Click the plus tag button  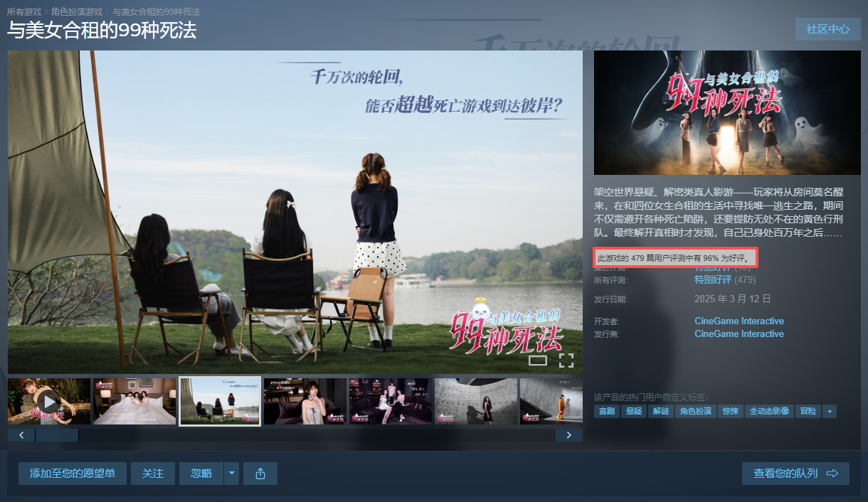click(x=829, y=411)
